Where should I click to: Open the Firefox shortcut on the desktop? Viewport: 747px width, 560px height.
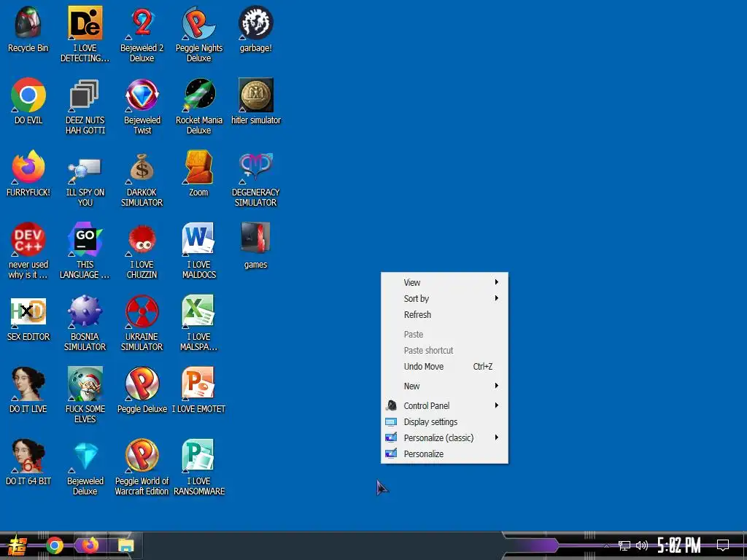pos(28,174)
